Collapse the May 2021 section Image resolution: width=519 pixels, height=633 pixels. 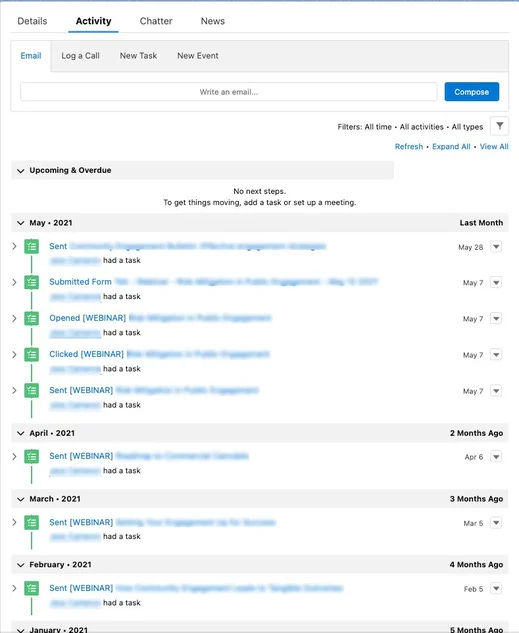tap(21, 223)
